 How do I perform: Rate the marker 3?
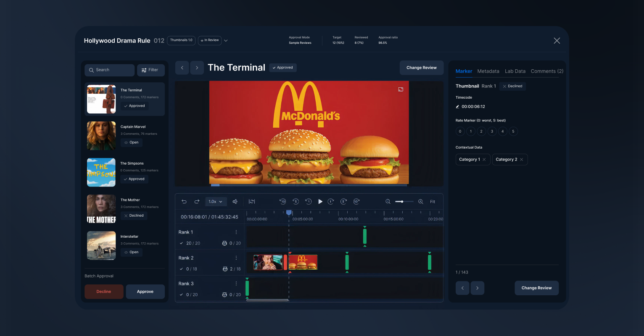click(x=492, y=131)
